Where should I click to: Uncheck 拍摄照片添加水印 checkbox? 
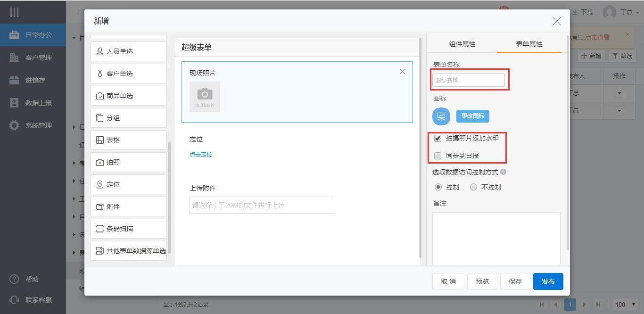click(x=438, y=139)
